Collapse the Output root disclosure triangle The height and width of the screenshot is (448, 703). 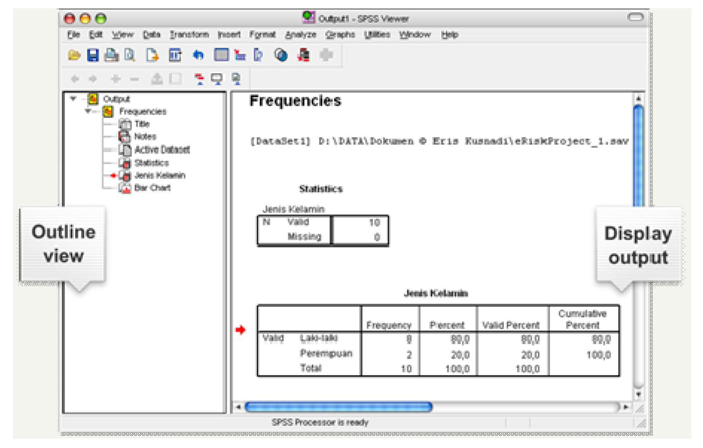pyautogui.click(x=73, y=98)
